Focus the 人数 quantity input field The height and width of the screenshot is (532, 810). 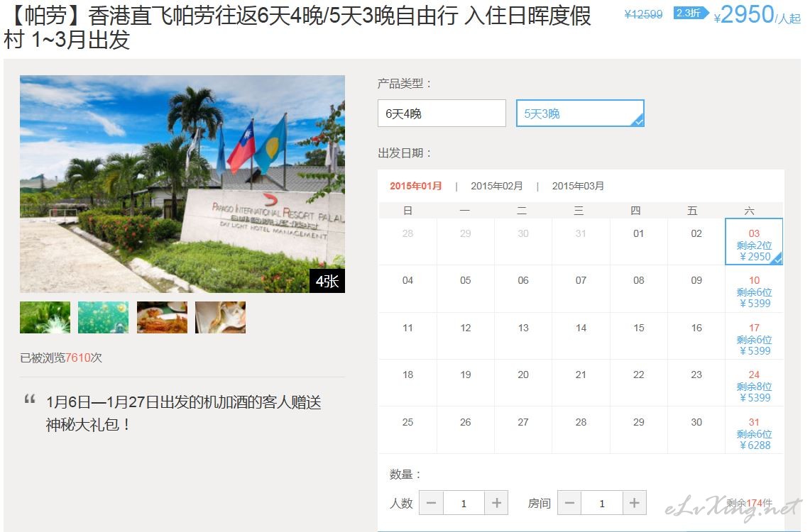pos(464,503)
